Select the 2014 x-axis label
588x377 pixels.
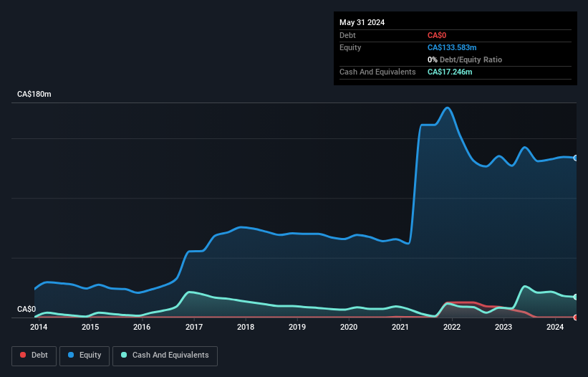[x=39, y=327]
